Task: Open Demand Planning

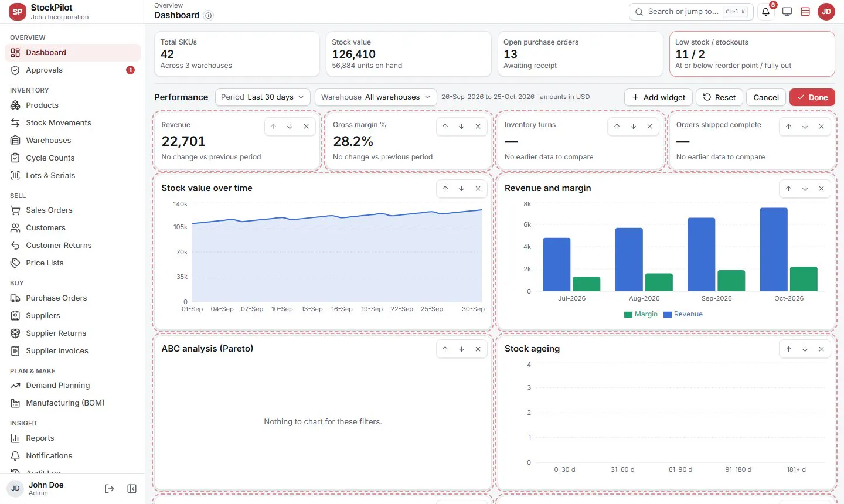Action: coord(73,386)
